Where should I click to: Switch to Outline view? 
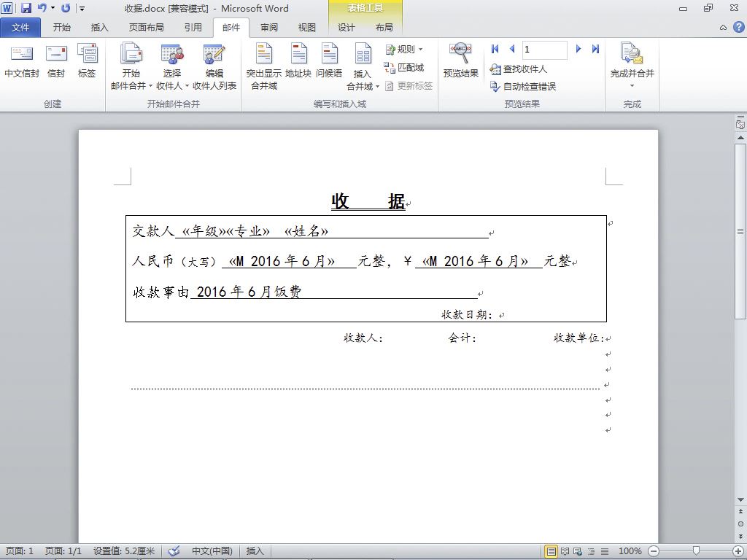click(x=591, y=551)
